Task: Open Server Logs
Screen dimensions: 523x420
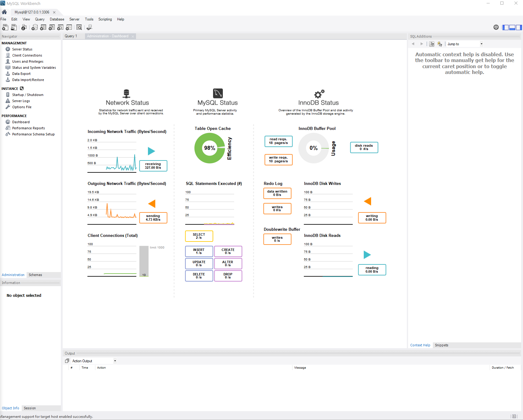Action: point(21,101)
